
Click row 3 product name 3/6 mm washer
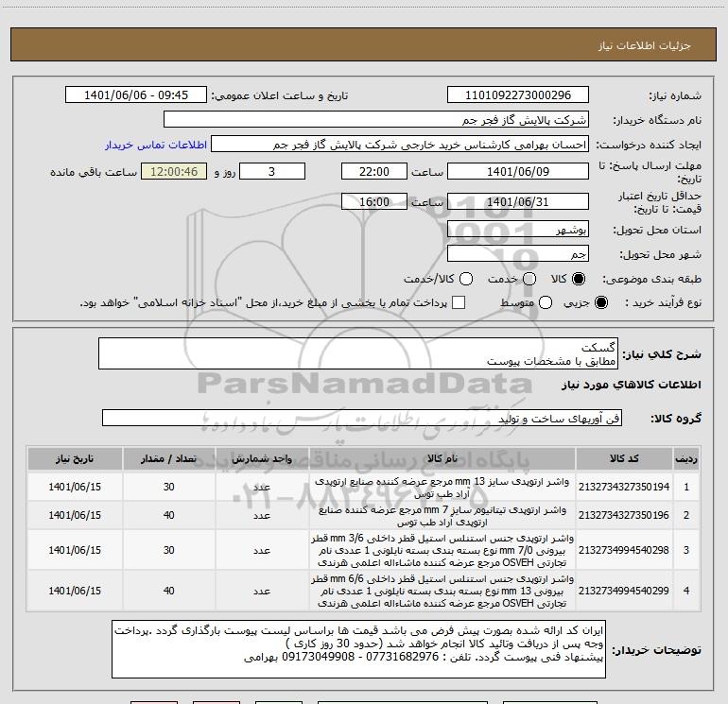click(442, 550)
